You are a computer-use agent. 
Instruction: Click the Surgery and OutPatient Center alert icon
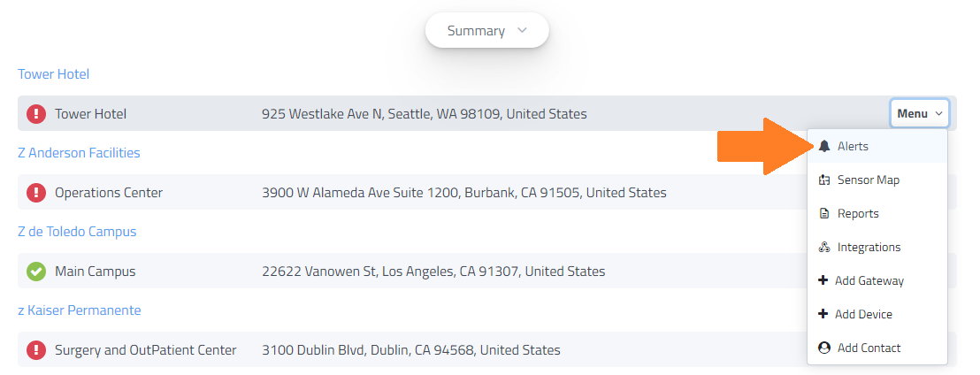(36, 349)
